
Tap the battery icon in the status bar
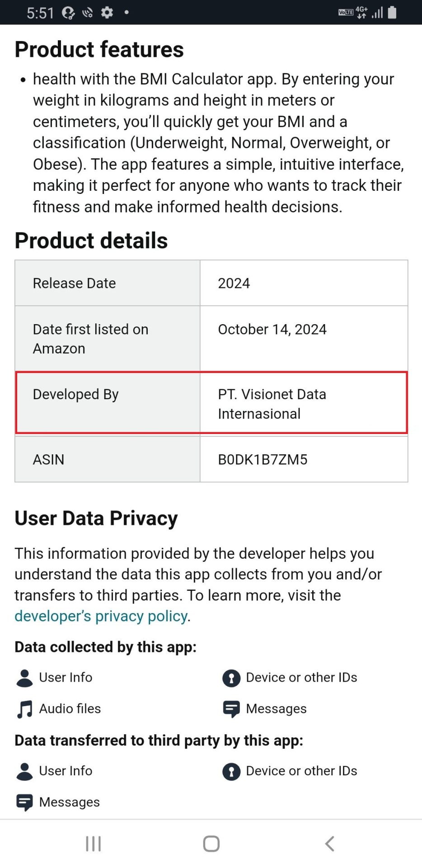point(392,13)
